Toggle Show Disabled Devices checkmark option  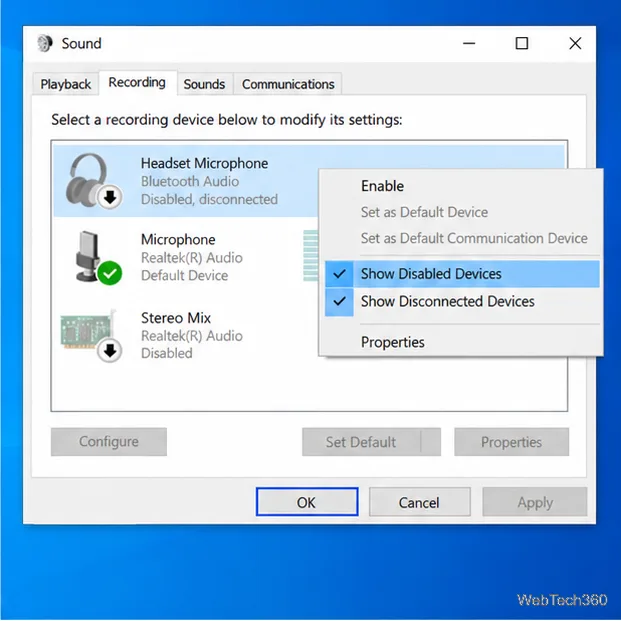coord(462,274)
